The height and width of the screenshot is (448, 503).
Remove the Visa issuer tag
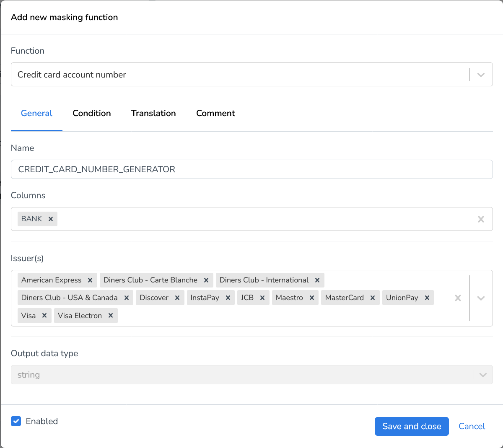(44, 315)
